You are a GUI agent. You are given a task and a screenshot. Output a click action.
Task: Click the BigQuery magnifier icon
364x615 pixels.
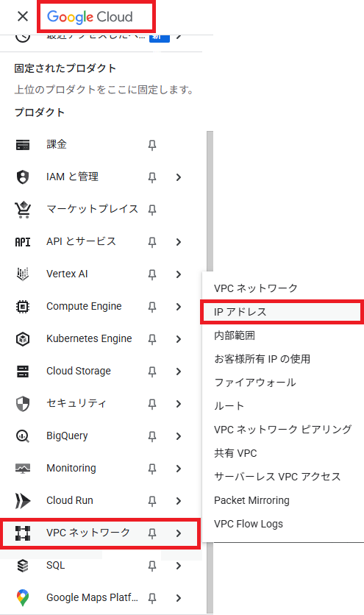pyautogui.click(x=23, y=436)
